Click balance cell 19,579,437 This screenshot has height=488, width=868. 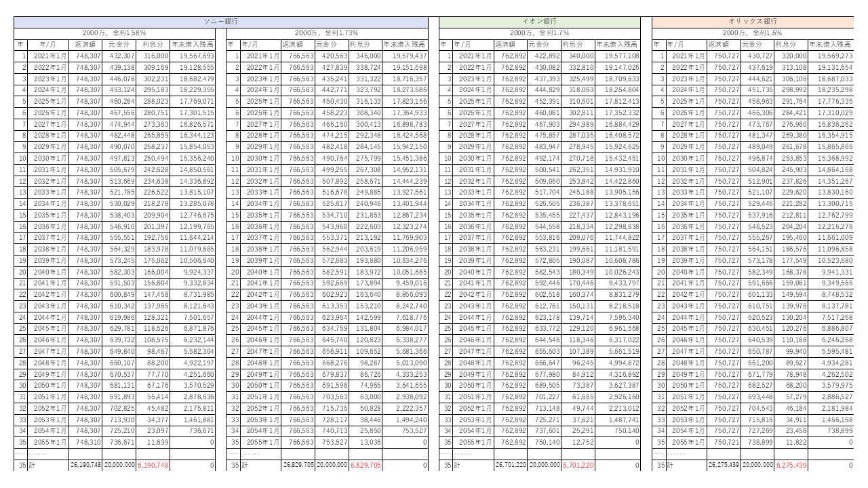[x=406, y=56]
